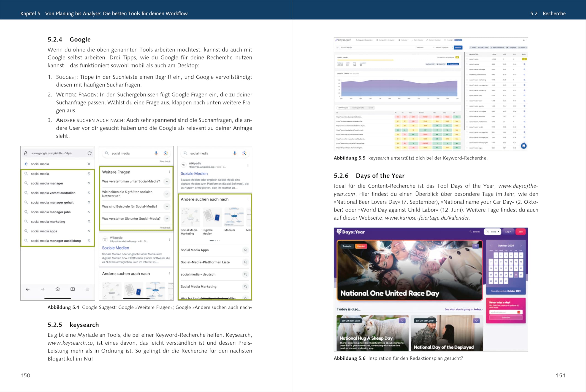Expand Was verstehen Sie unter Social-Media?
586x392 pixels.
click(167, 218)
